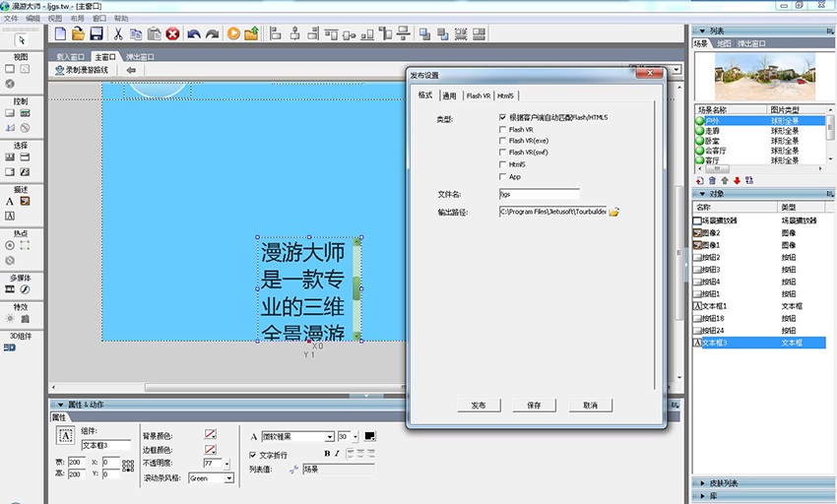The width and height of the screenshot is (837, 504).
Task: Select the text label tool marked A
Action: pyautogui.click(x=10, y=201)
